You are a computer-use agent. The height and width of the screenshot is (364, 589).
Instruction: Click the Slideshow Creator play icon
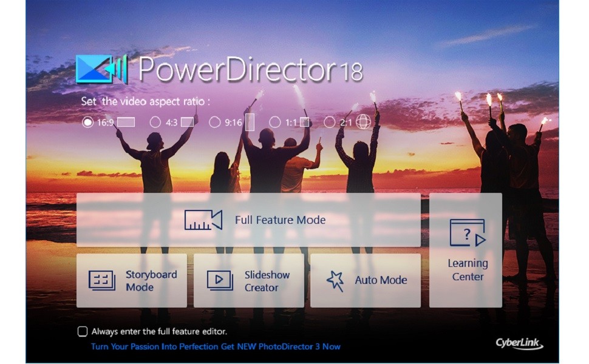(219, 280)
